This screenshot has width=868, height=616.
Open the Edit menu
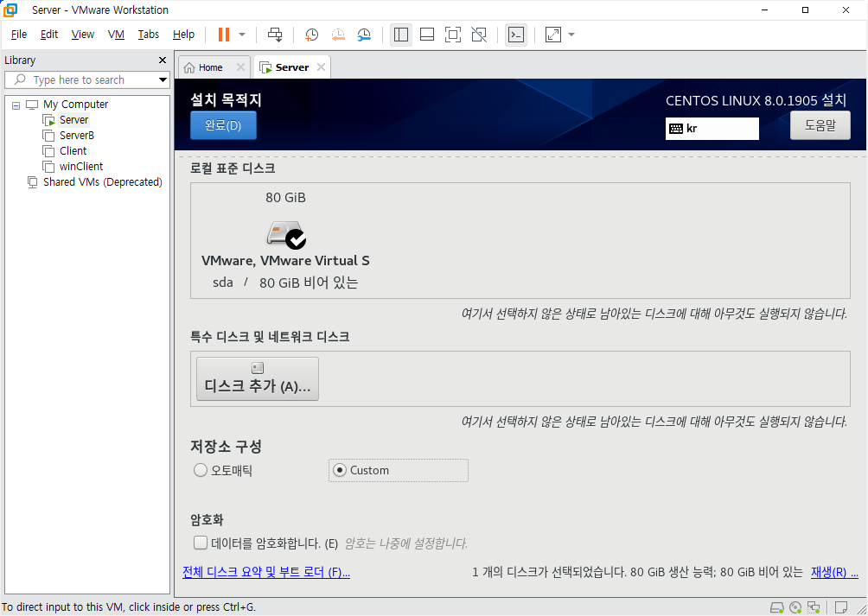49,35
